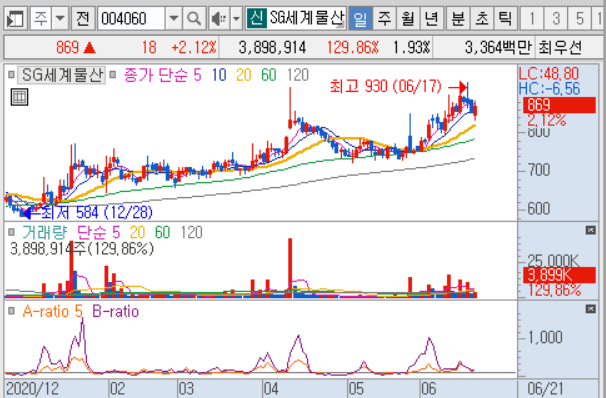Click the change rate +2.12%
Screen dimensions: 606x398
(x=194, y=48)
